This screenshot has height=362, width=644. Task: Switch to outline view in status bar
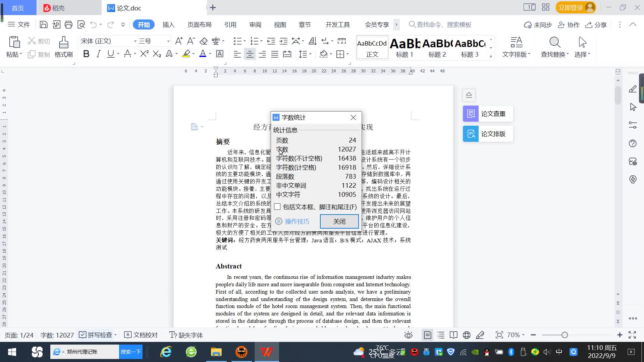point(441,335)
